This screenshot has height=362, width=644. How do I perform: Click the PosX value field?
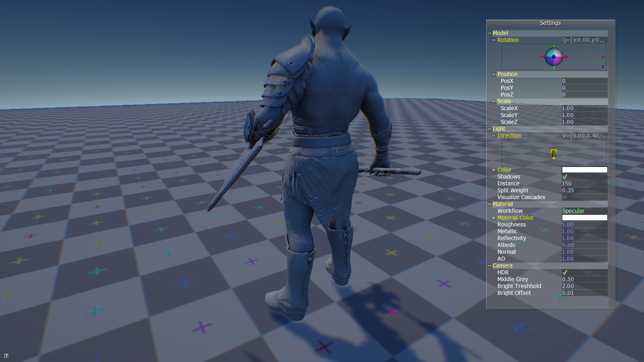coord(584,81)
